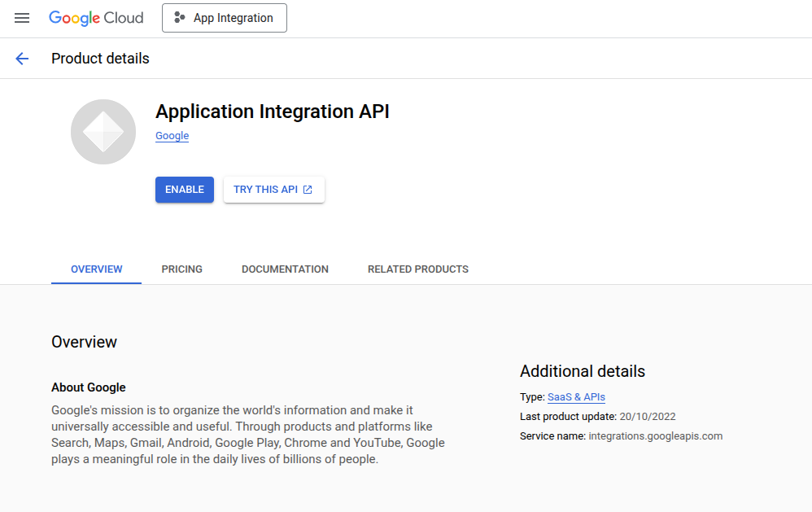Follow the Google publisher link

(172, 136)
